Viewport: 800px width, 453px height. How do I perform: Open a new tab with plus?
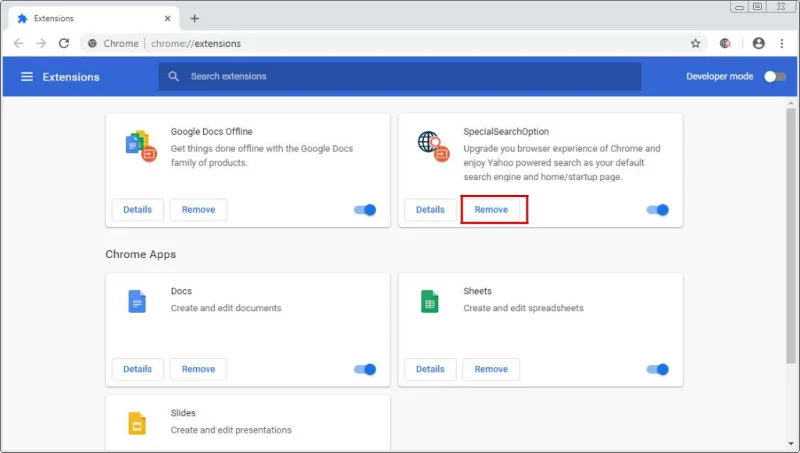click(194, 18)
